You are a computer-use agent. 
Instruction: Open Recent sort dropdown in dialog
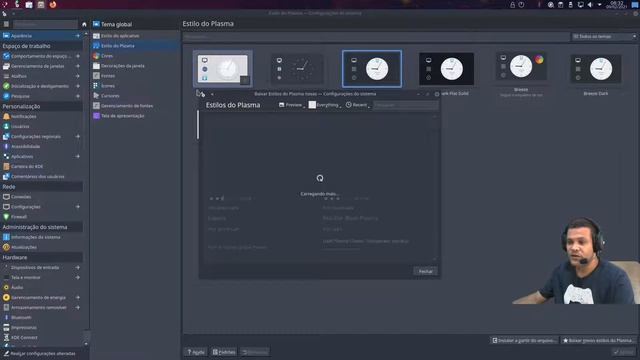[x=358, y=105]
